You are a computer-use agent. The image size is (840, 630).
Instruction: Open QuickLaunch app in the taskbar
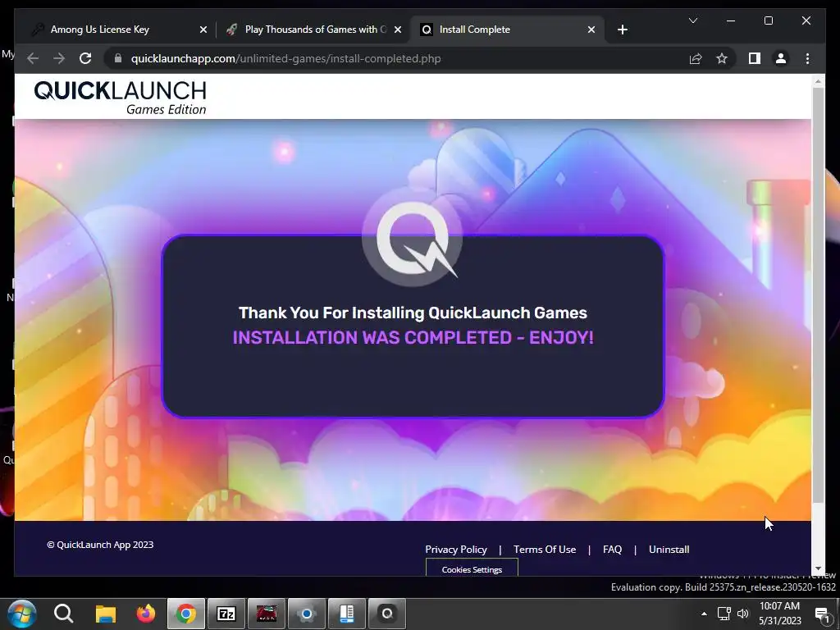coord(387,614)
